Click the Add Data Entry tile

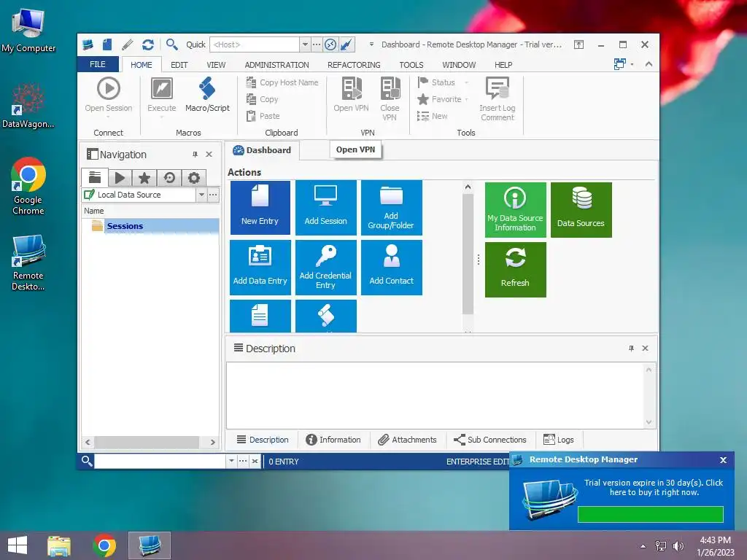coord(260,267)
